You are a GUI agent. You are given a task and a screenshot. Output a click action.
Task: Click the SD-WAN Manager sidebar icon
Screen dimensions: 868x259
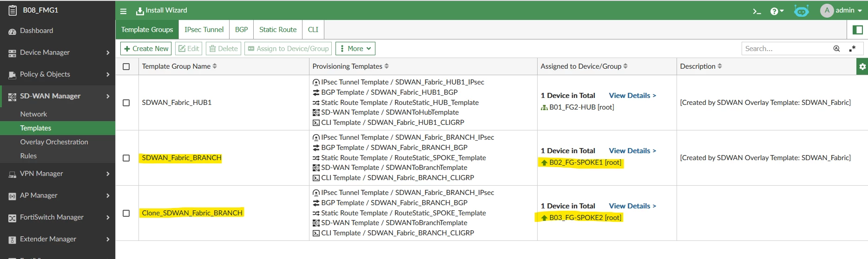coord(12,97)
